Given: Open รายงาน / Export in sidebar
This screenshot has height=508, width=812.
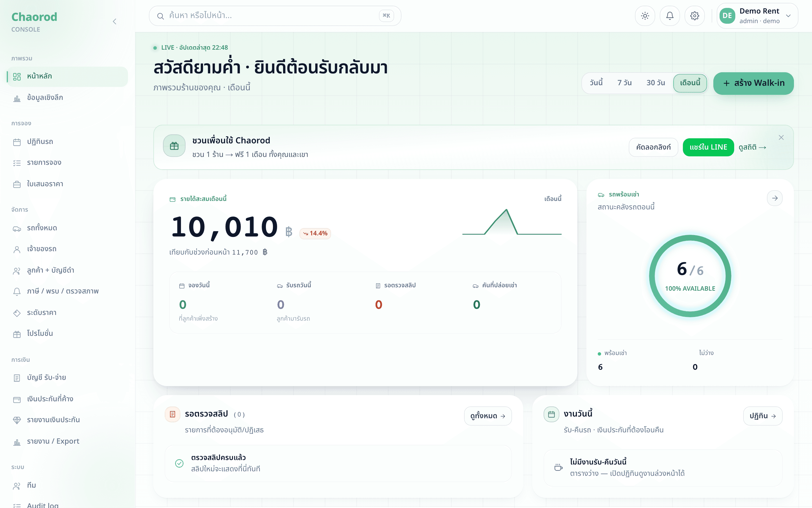Looking at the screenshot, I should pos(67,441).
